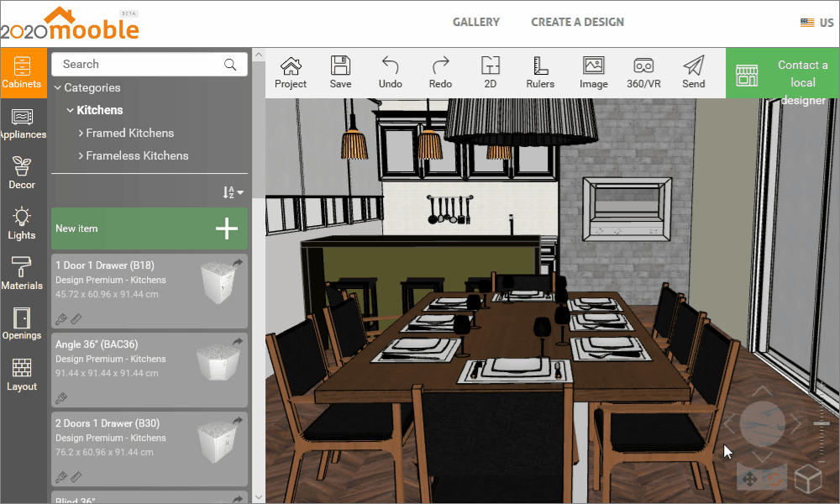Open the GALLERY page
The height and width of the screenshot is (504, 840).
pyautogui.click(x=475, y=23)
